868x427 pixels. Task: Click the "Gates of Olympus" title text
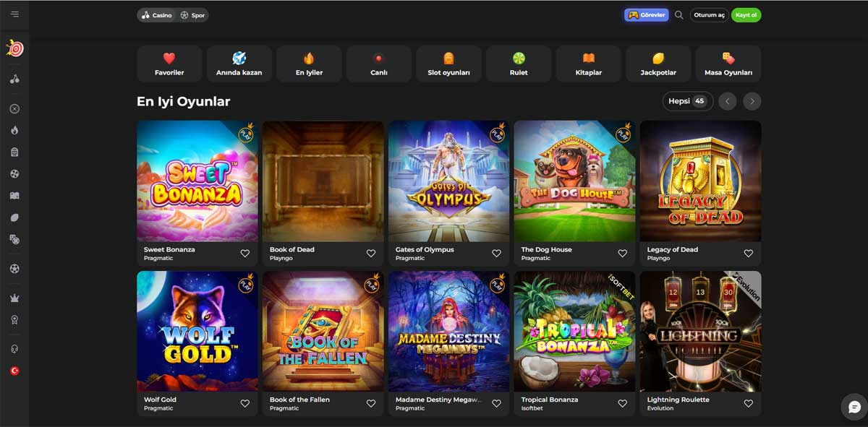tap(425, 249)
